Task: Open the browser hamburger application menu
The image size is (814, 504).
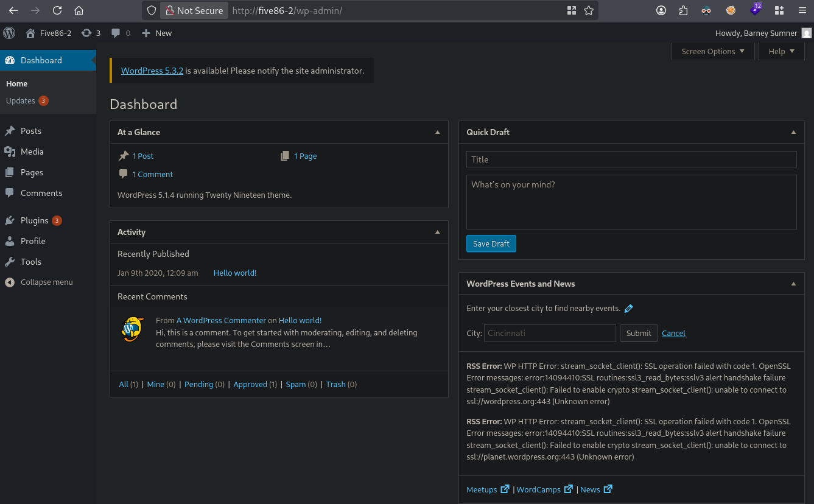Action: coord(802,10)
